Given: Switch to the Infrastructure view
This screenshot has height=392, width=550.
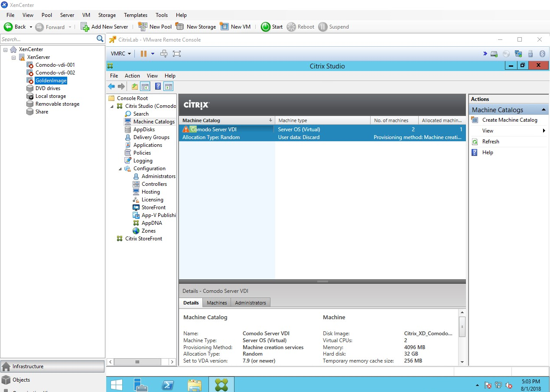Looking at the screenshot, I should click(x=52, y=366).
